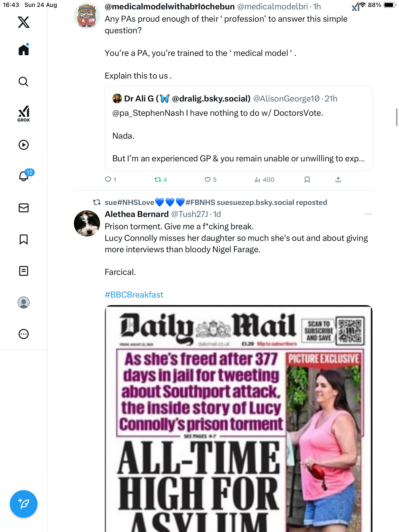This screenshot has height=532, width=399.
Task: Bookmark the medicalmodelwithabriochebun tweet
Action: [x=307, y=180]
